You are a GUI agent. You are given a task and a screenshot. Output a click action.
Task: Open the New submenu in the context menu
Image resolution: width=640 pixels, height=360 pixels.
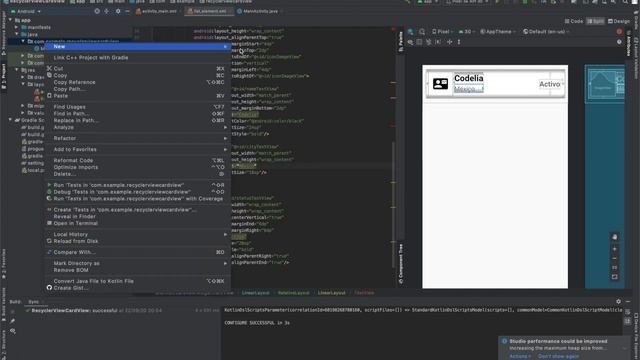138,47
